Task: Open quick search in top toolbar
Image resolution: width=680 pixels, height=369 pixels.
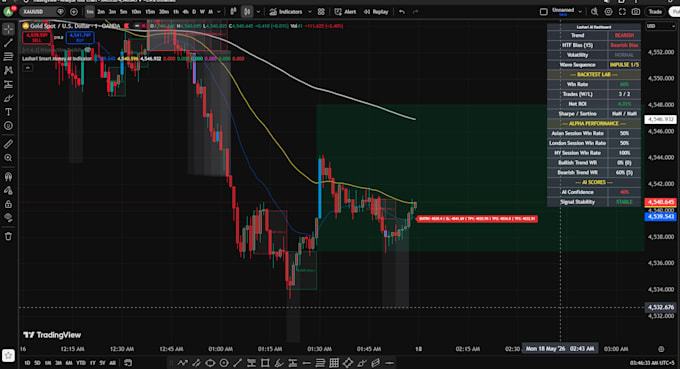Action: 595,12
